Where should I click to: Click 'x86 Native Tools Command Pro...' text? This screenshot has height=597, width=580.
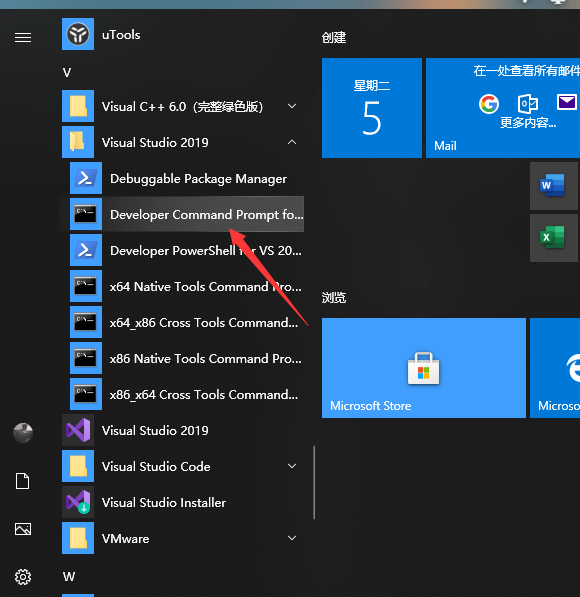206,358
